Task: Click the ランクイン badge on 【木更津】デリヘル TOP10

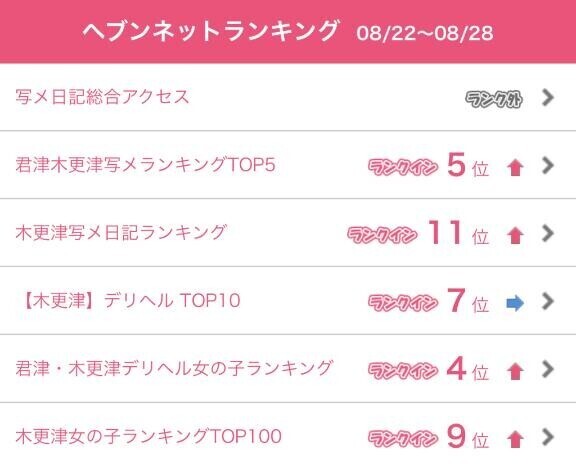Action: pos(403,303)
